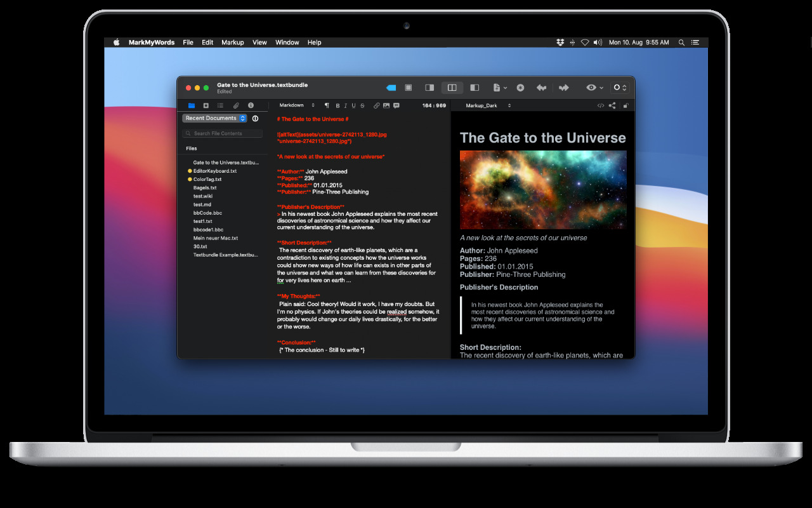Open the Markup menu
812x508 pixels.
232,42
